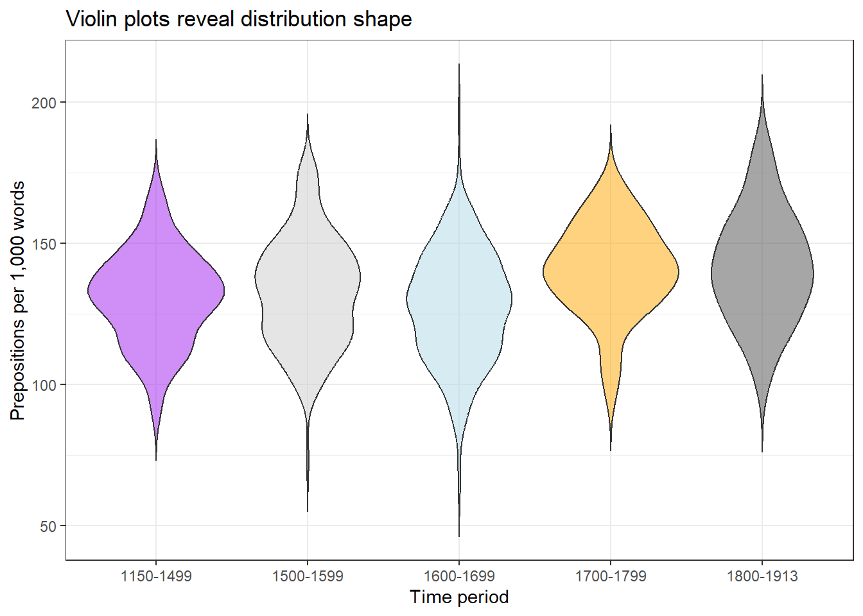Click the 'Time period' x-axis title
Screen dimensions: 863x616
point(459,597)
